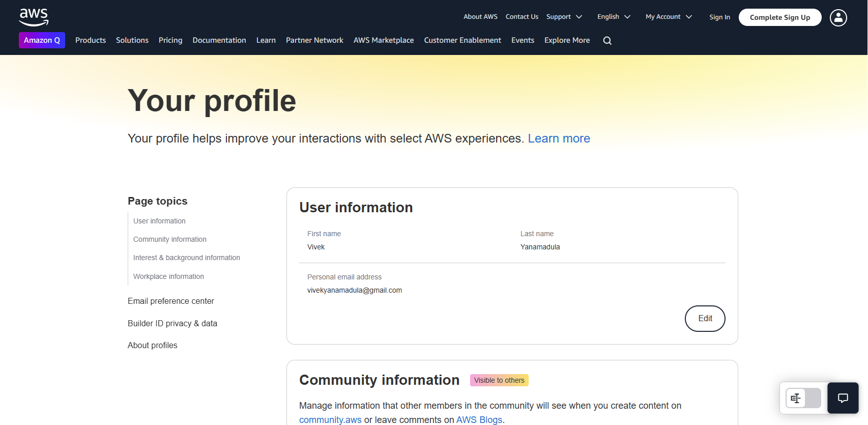Open the community.aws link
Image resolution: width=868 pixels, height=425 pixels.
click(330, 420)
